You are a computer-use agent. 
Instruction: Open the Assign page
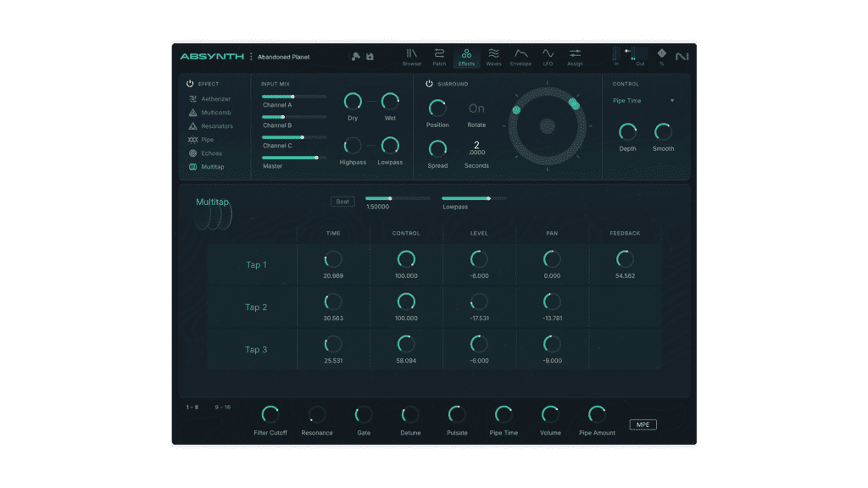(x=575, y=57)
